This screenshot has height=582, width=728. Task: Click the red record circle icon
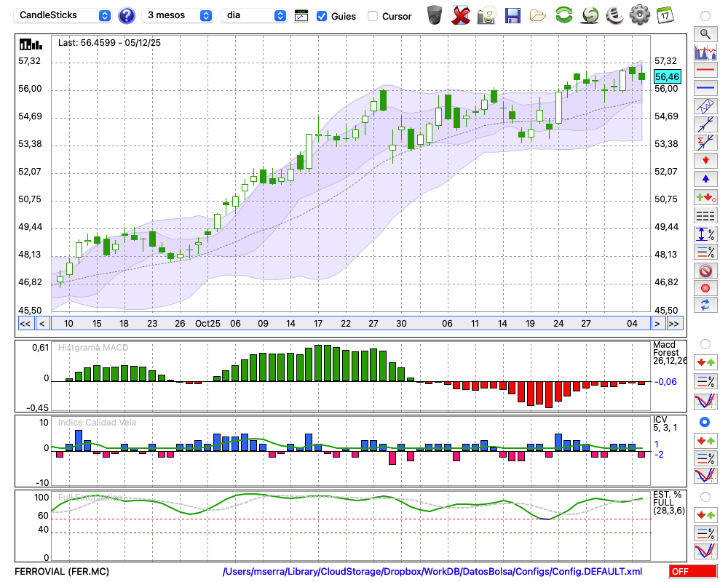[705, 288]
